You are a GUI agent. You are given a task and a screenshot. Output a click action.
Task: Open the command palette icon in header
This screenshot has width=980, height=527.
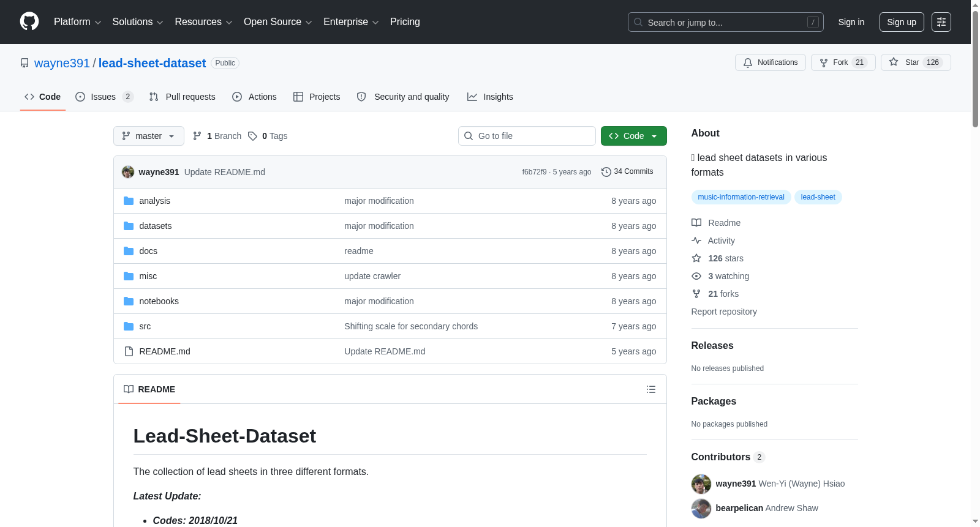pyautogui.click(x=941, y=22)
